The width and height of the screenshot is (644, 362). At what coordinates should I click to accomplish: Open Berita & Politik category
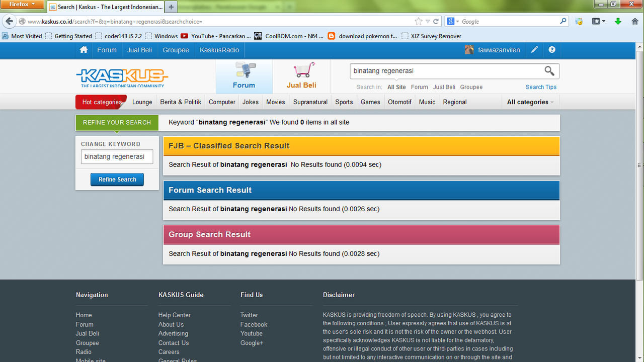pos(181,102)
